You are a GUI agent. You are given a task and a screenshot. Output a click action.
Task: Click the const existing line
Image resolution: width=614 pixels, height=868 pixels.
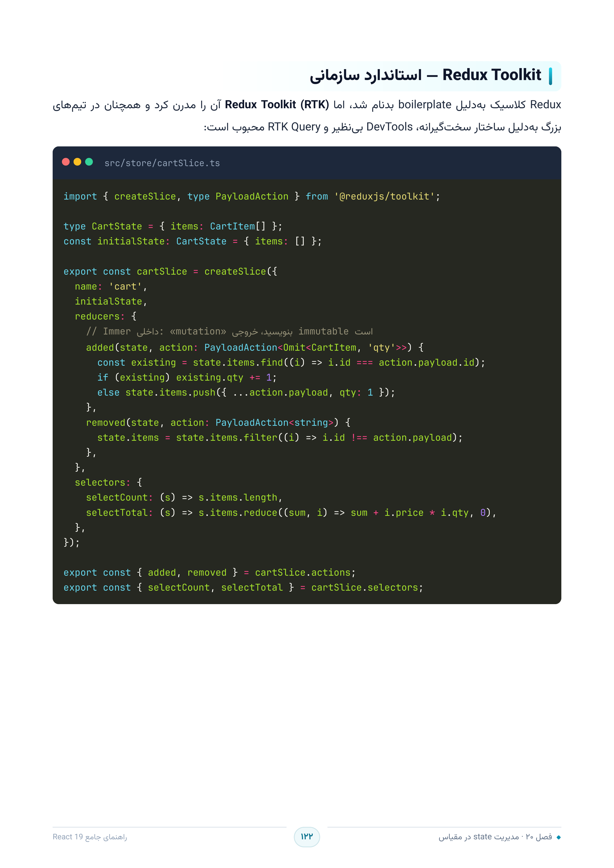click(x=291, y=363)
